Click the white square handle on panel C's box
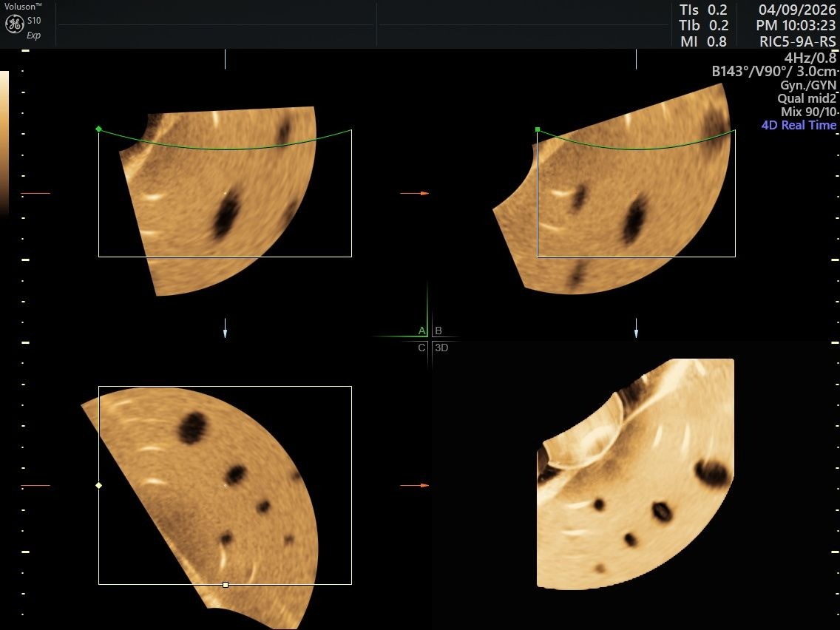Image resolution: width=840 pixels, height=630 pixels. (226, 584)
